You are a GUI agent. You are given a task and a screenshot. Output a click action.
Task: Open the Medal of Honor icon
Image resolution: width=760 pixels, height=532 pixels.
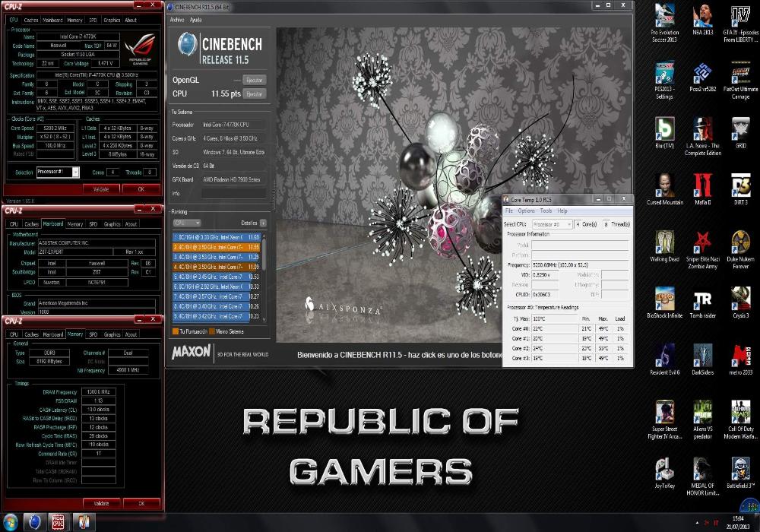(x=702, y=477)
